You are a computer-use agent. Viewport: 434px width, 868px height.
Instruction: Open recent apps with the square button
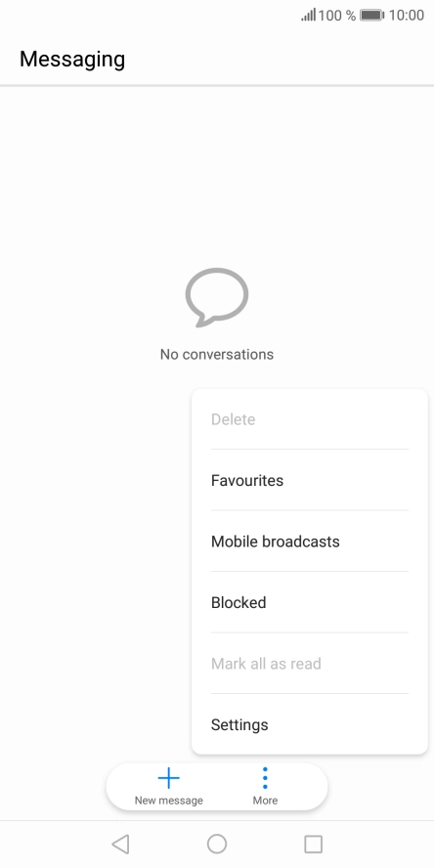tap(314, 845)
